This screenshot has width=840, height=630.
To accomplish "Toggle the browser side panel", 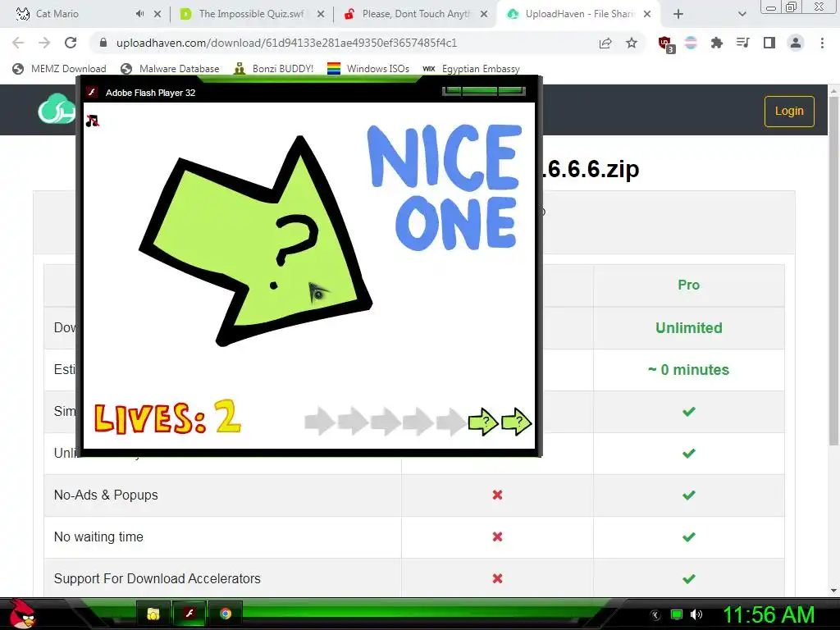I will point(769,43).
